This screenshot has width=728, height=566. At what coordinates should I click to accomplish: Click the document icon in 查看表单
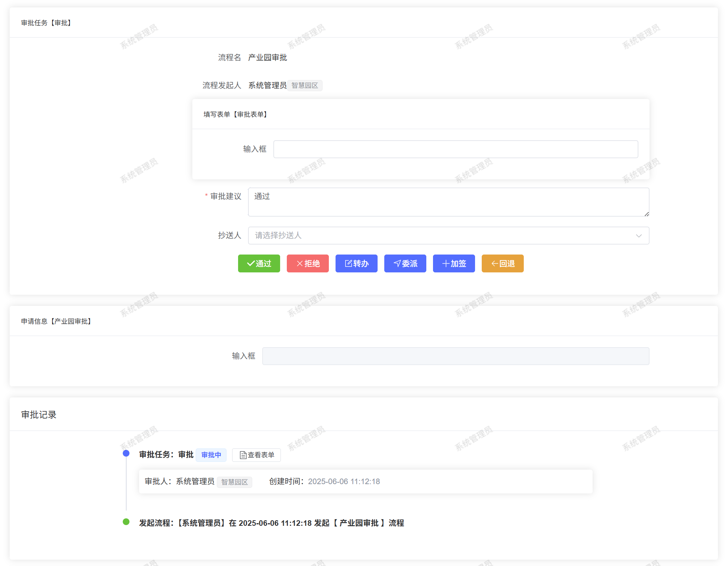click(x=243, y=455)
